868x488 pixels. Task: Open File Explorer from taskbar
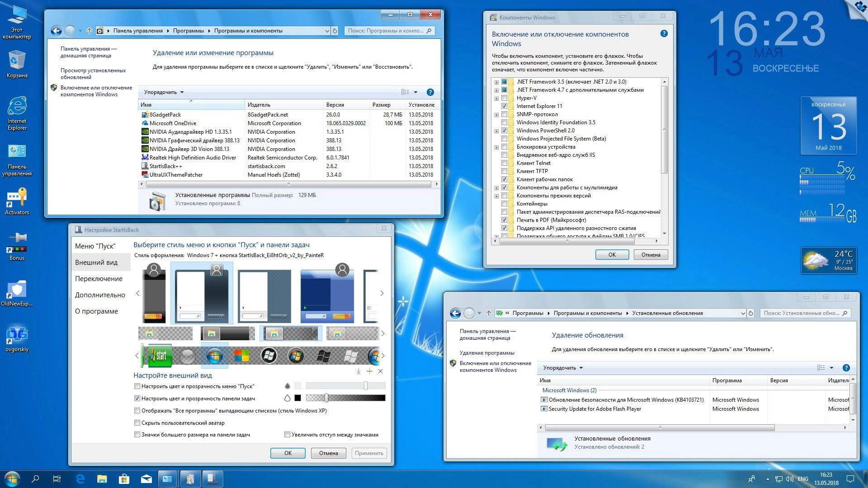pyautogui.click(x=102, y=479)
